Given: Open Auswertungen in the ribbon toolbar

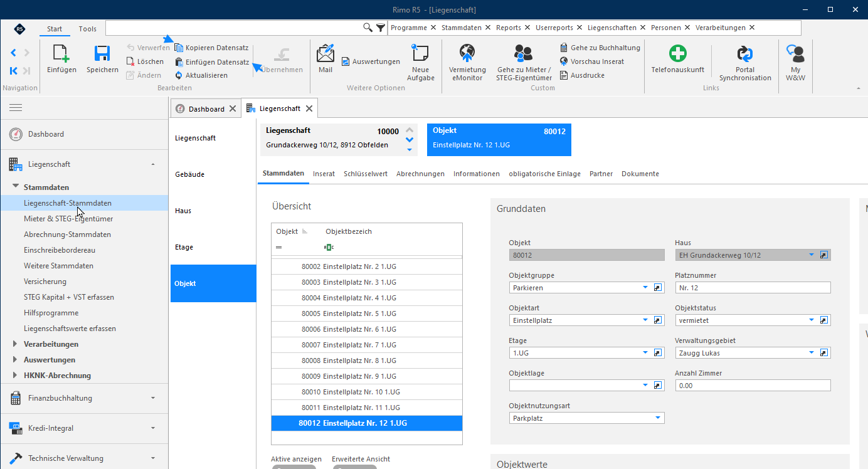Looking at the screenshot, I should tap(371, 61).
